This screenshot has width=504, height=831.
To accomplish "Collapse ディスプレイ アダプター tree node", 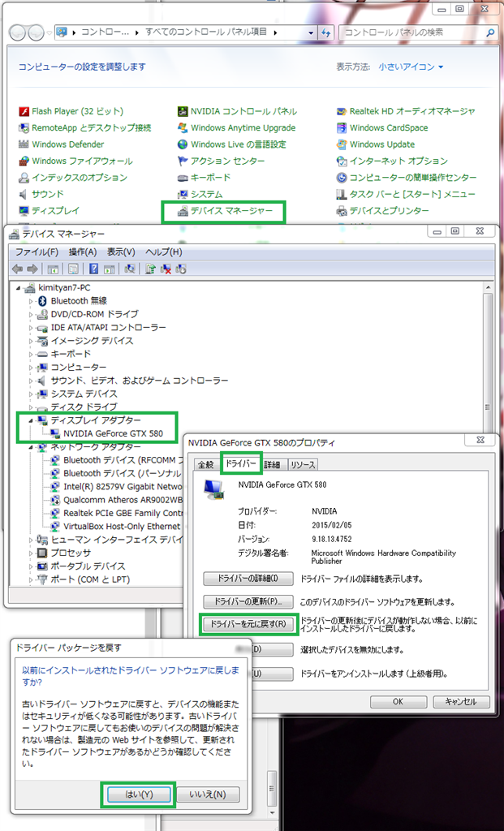I will click(30, 420).
